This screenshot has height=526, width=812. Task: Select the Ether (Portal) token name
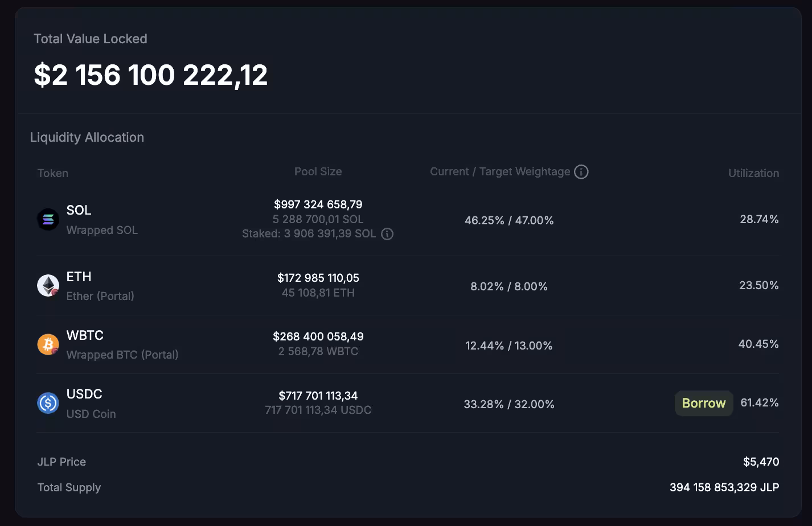point(100,296)
